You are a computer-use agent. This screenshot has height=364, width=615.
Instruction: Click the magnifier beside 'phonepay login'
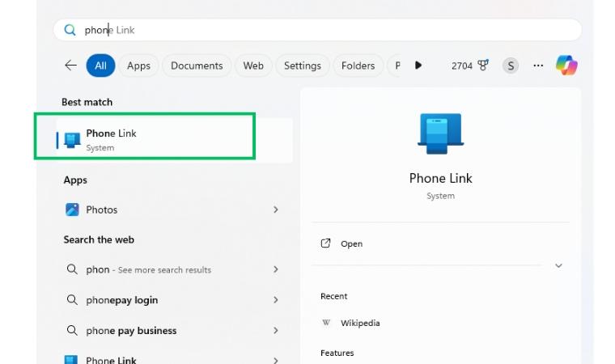(72, 299)
